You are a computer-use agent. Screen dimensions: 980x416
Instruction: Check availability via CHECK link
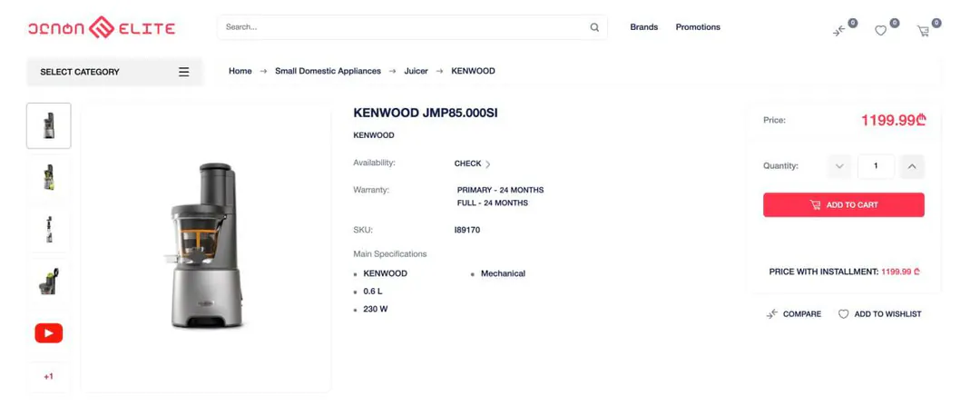473,163
